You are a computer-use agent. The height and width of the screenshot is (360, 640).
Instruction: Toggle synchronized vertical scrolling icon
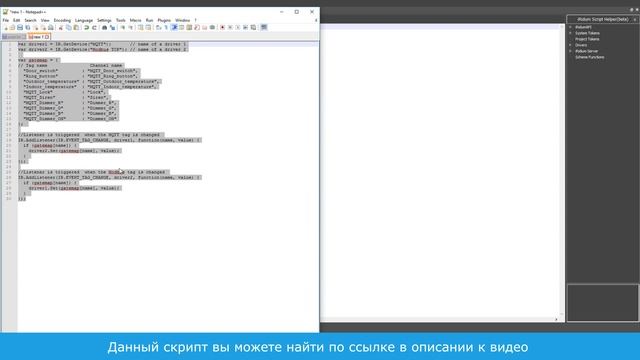coord(140,27)
